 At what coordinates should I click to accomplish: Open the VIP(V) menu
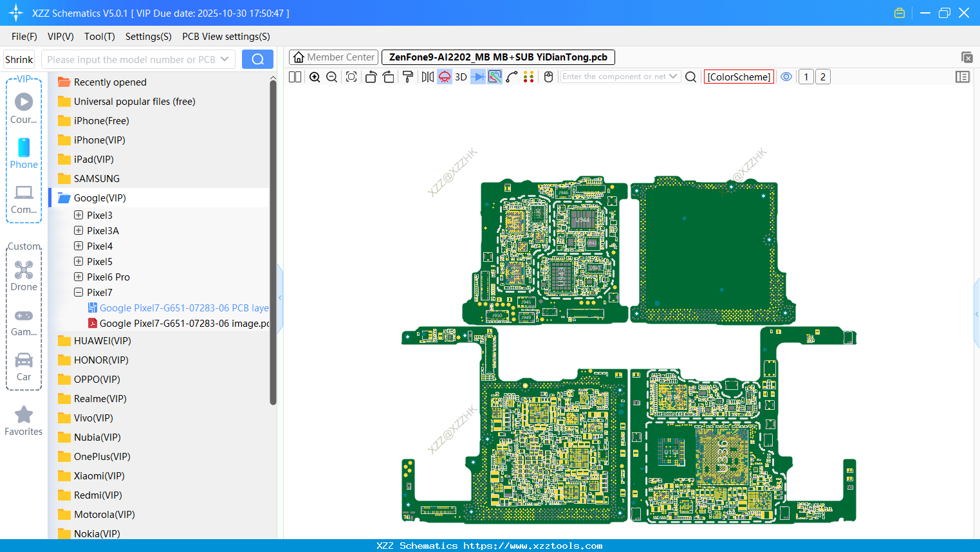coord(60,37)
